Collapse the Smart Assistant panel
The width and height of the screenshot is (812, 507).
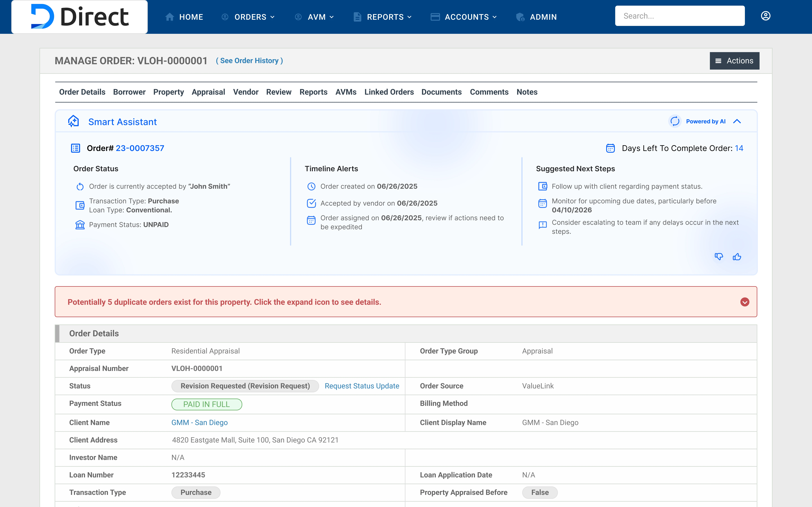point(737,121)
